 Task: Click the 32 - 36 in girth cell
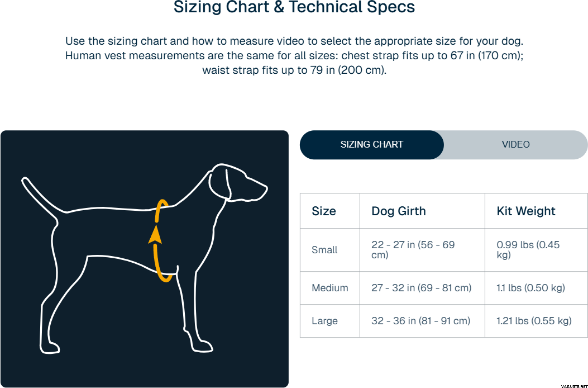tap(420, 321)
